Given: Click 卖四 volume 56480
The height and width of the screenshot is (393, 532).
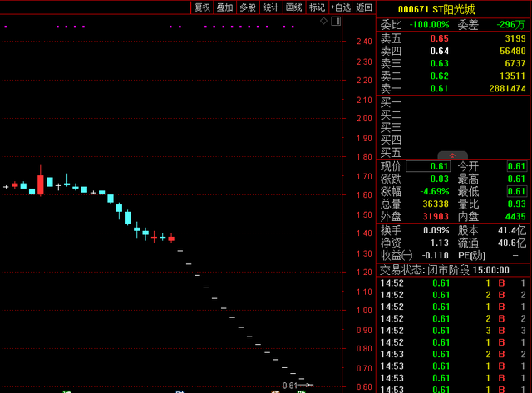Looking at the screenshot, I should pos(513,51).
